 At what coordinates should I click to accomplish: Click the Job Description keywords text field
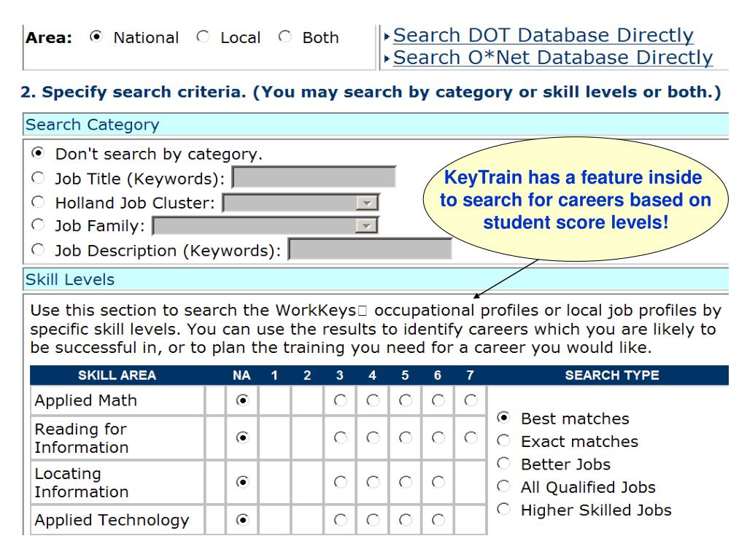(370, 249)
